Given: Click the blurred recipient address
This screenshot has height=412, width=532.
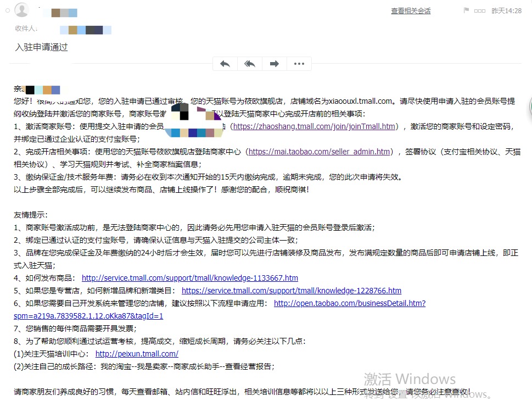Looking at the screenshot, I should pyautogui.click(x=86, y=30).
